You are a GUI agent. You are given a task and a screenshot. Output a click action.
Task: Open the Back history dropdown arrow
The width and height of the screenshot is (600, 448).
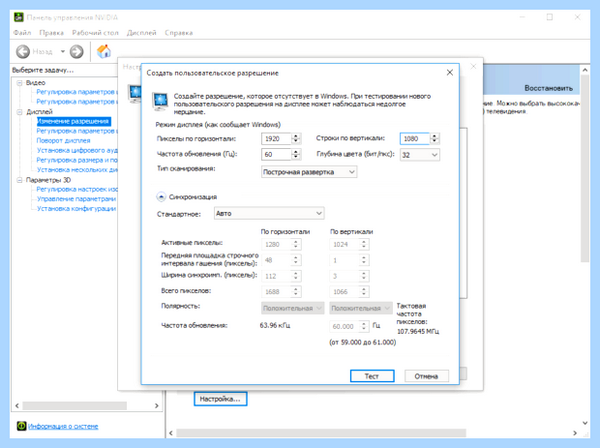[x=62, y=51]
